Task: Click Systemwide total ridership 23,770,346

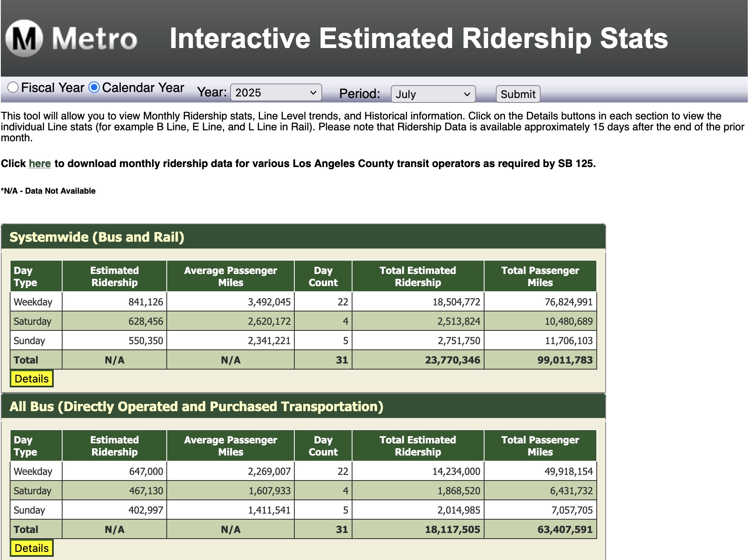Action: pos(453,360)
